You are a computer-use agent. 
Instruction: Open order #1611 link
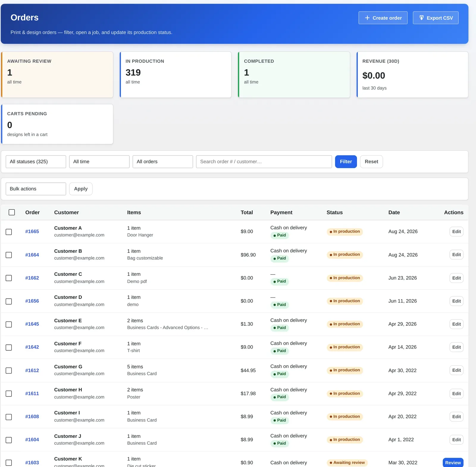[32, 394]
